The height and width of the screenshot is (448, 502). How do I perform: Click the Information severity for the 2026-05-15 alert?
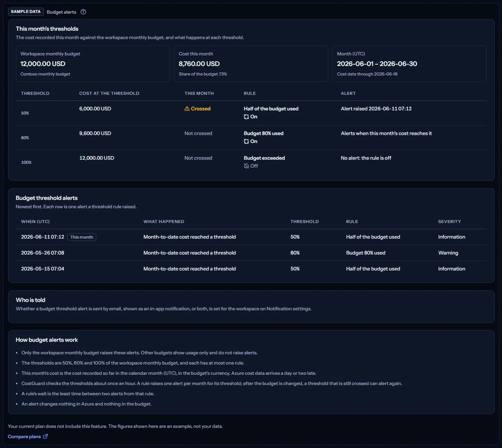(452, 269)
